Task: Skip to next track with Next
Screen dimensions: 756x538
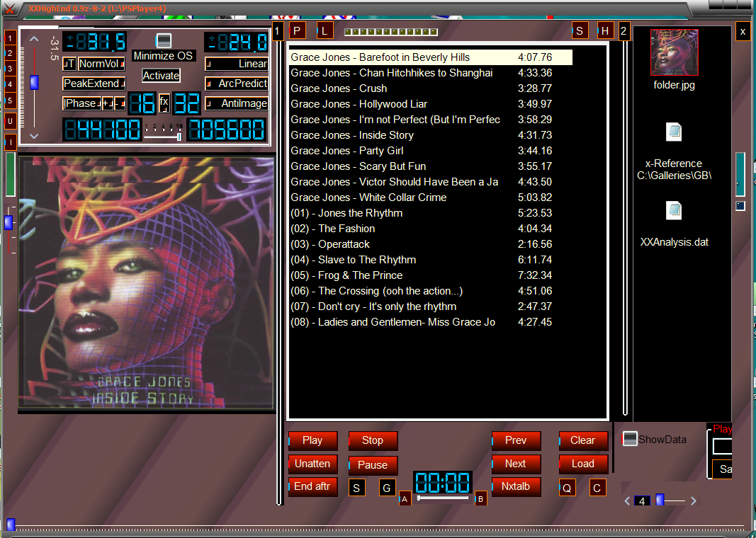Action: [x=516, y=464]
